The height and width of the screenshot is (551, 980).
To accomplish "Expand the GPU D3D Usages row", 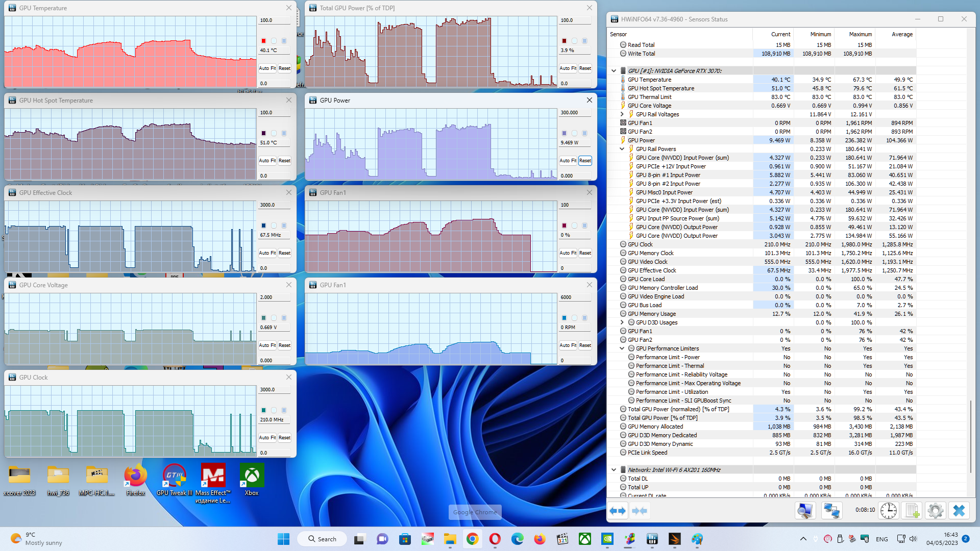I will (x=622, y=322).
